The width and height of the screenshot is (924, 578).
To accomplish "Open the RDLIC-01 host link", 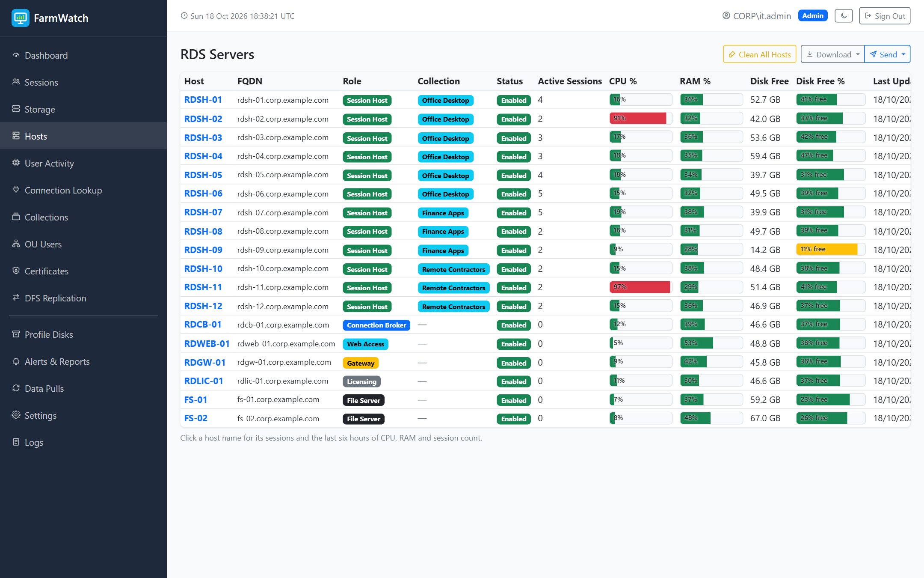I will click(x=204, y=381).
